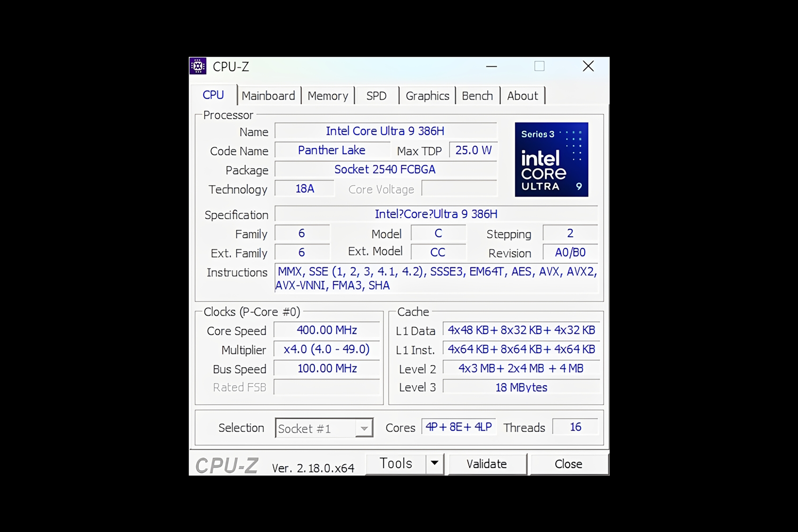
Task: Click the Cores count field
Action: pyautogui.click(x=458, y=427)
